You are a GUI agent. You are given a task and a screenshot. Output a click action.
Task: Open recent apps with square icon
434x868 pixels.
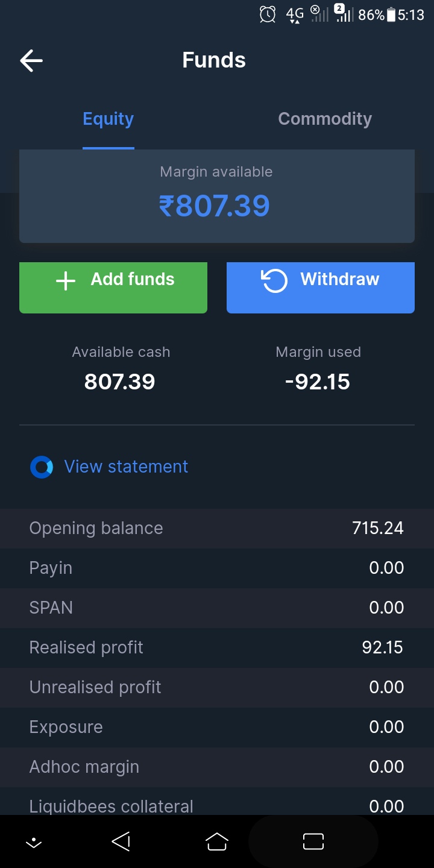tap(313, 841)
